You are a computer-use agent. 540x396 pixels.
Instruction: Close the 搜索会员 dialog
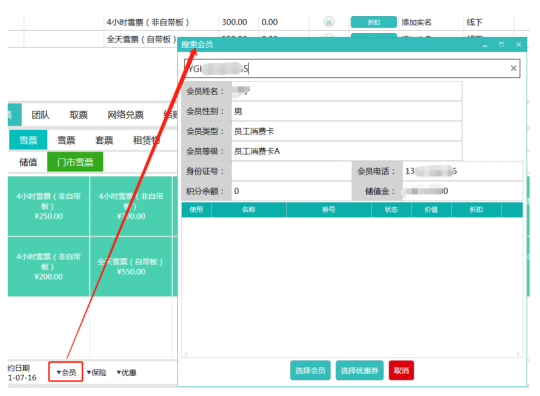coord(518,44)
